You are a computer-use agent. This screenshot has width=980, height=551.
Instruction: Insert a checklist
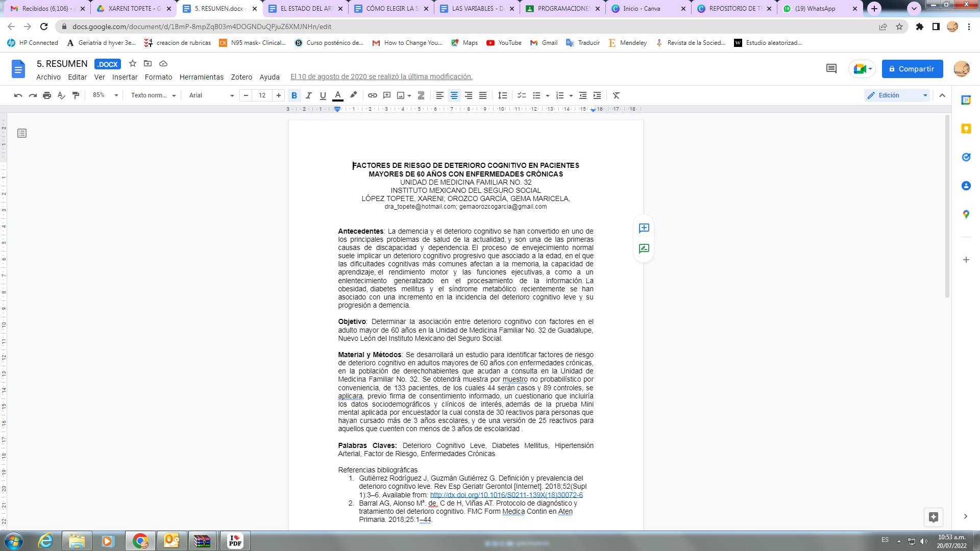pos(522,95)
